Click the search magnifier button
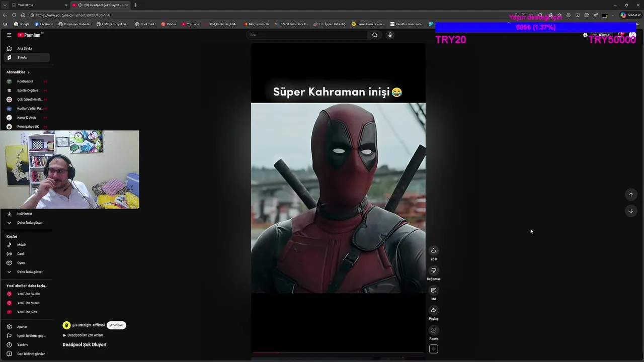This screenshot has height=362, width=644. pos(374,35)
